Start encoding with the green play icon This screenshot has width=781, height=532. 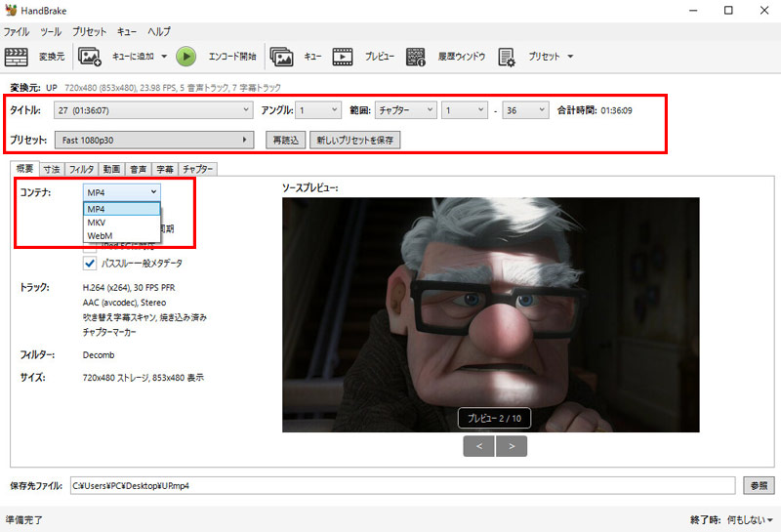coord(186,57)
